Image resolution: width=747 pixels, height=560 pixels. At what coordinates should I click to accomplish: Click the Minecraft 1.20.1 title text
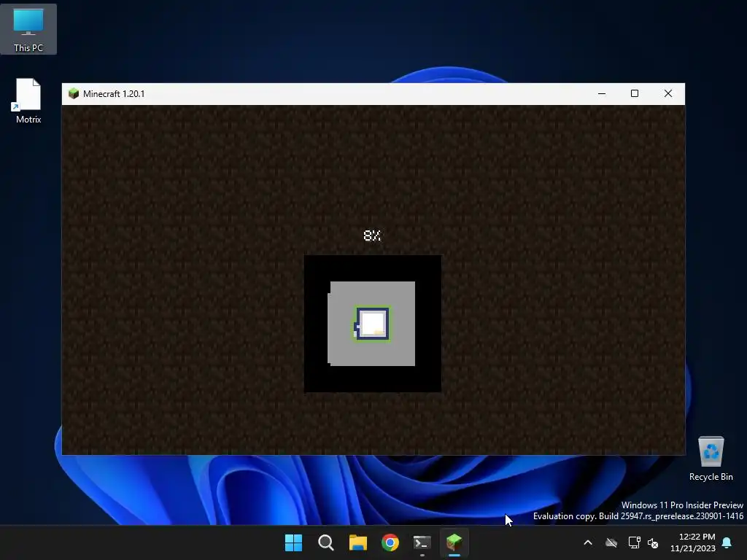[x=114, y=94]
